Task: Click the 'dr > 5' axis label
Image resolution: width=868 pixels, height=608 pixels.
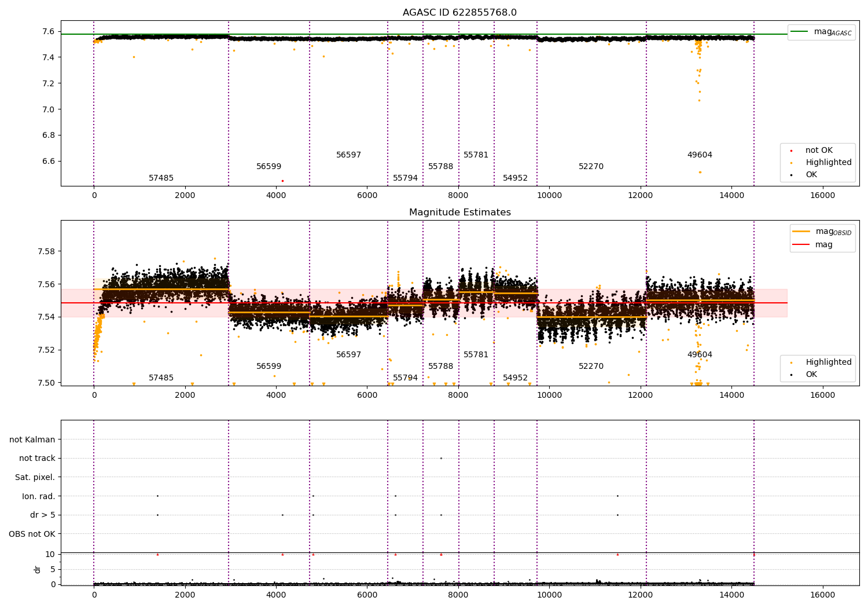Action: point(43,515)
